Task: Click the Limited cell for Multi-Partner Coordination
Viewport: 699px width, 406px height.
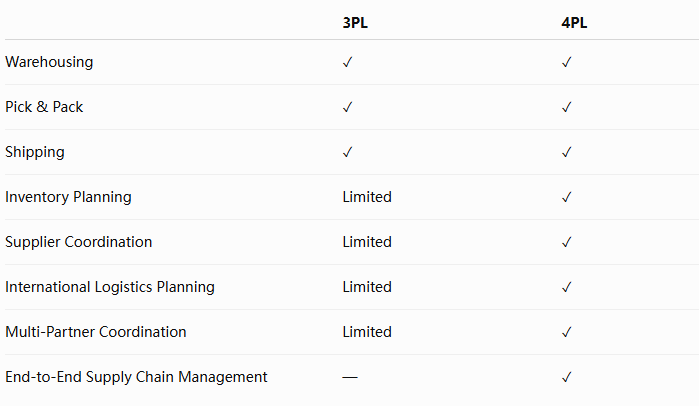Action: (367, 332)
